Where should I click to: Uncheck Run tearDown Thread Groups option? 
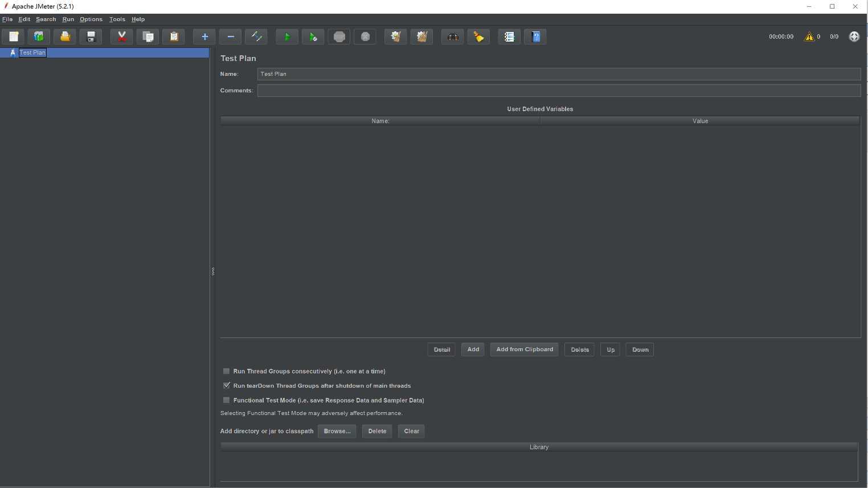227,385
